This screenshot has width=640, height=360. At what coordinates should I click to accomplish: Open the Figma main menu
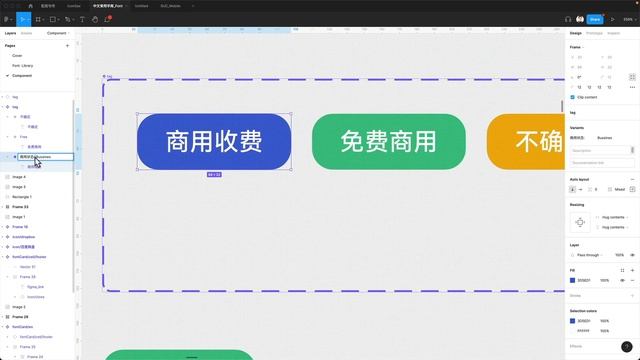7,19
